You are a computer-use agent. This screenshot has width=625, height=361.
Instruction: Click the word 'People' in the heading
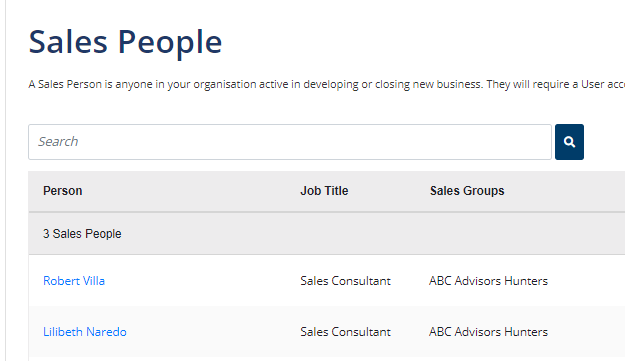click(x=170, y=43)
